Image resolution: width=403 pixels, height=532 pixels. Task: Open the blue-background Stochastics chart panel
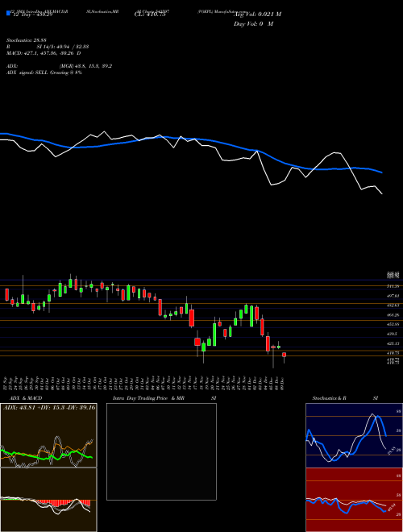click(354, 435)
